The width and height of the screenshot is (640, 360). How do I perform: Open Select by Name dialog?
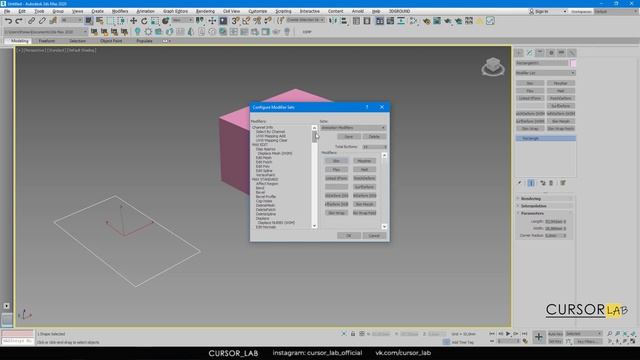click(100, 21)
